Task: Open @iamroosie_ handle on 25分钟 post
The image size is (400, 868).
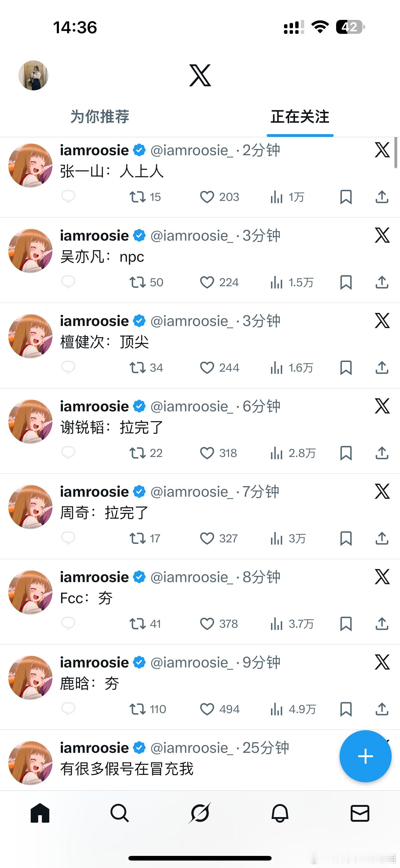Action: (192, 748)
